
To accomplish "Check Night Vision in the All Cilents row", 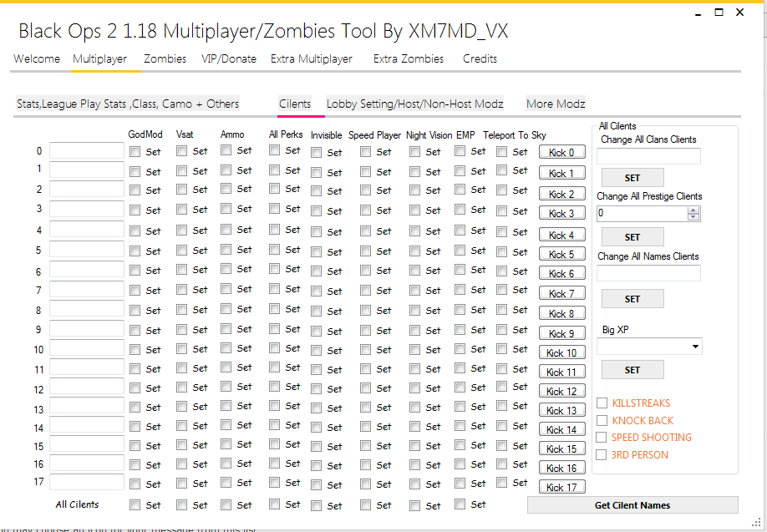I will tap(414, 505).
